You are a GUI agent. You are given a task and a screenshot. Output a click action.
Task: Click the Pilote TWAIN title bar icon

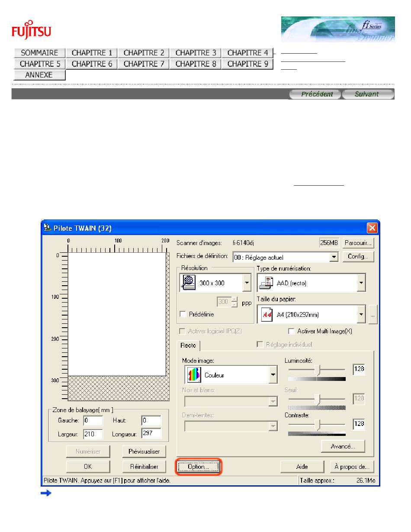click(x=48, y=228)
